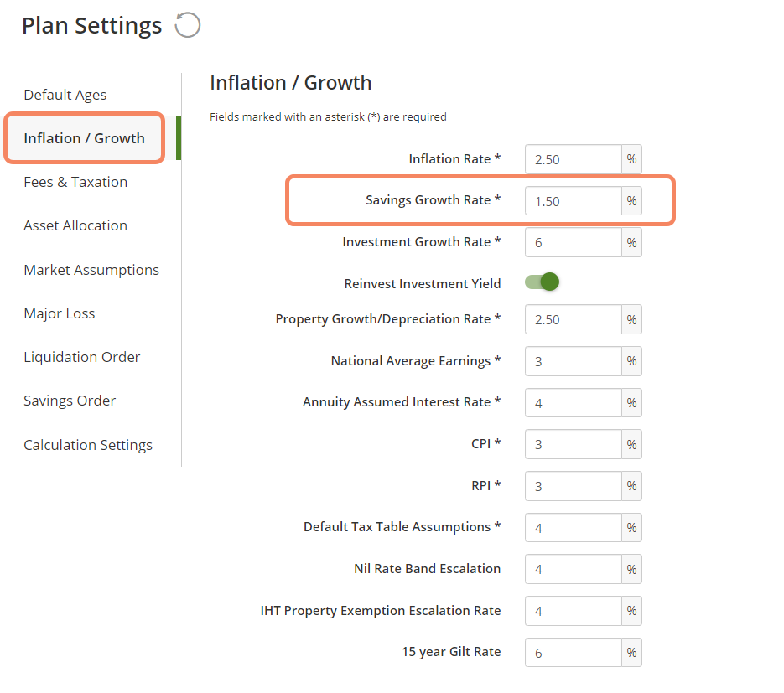
Task: Focus the Annuity Assumed Interest Rate field
Action: coord(573,403)
